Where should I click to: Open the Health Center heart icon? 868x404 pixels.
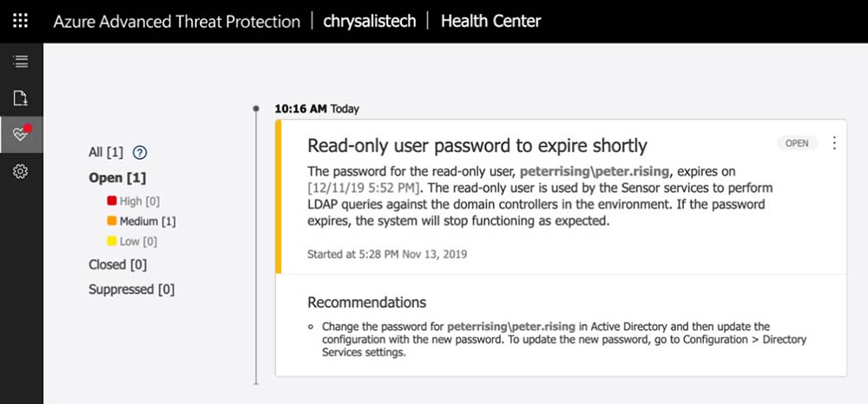(x=21, y=134)
